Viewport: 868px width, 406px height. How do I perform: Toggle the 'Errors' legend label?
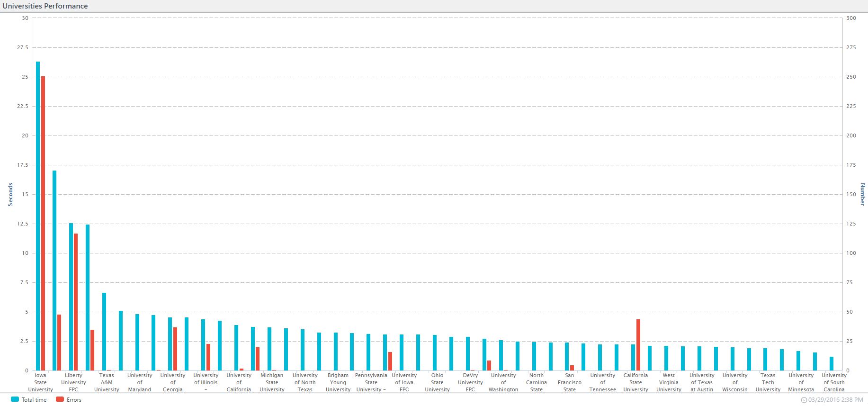74,400
